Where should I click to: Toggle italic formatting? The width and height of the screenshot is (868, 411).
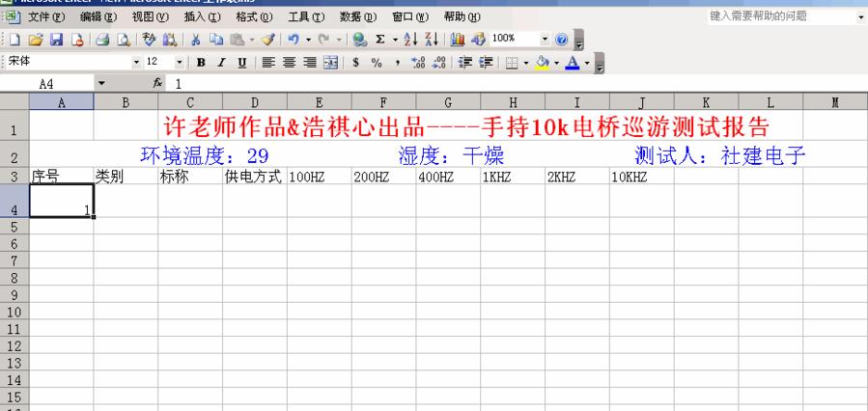tap(221, 63)
